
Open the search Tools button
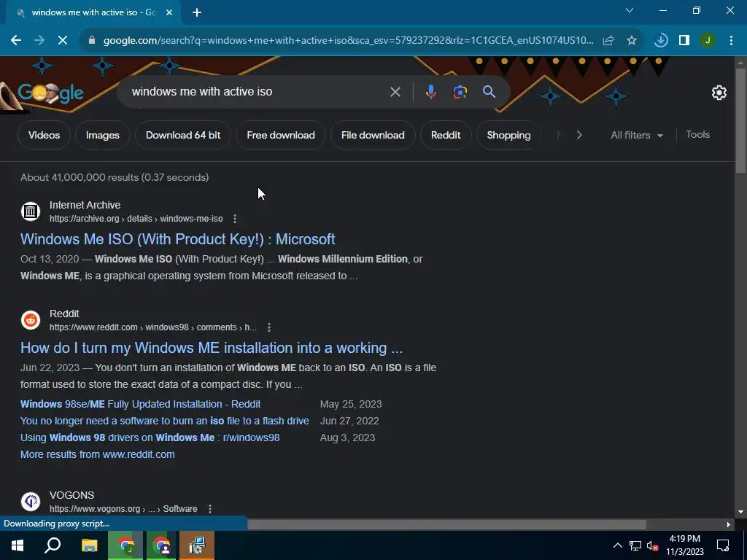pyautogui.click(x=697, y=135)
